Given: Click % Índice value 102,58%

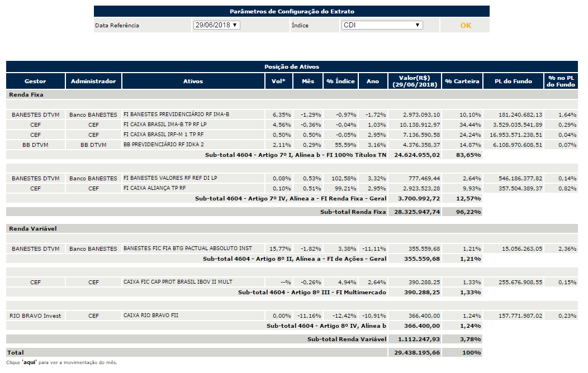Looking at the screenshot, I should point(344,178).
